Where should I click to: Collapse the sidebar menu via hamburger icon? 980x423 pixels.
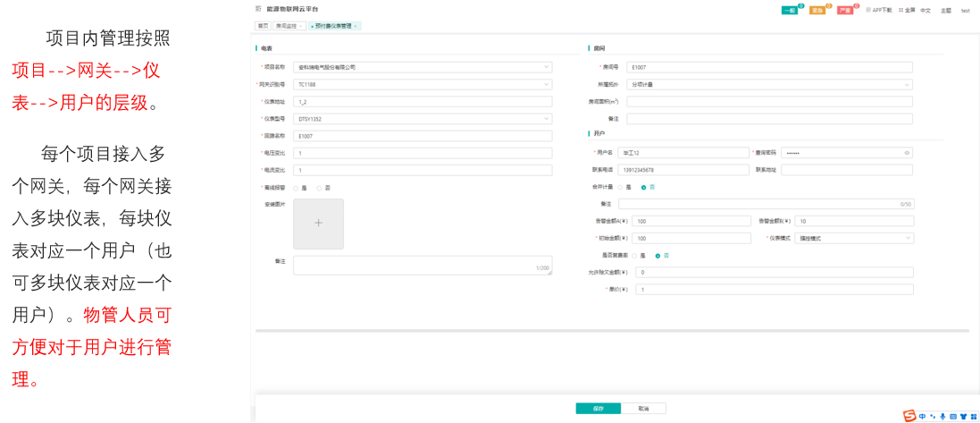click(x=259, y=8)
